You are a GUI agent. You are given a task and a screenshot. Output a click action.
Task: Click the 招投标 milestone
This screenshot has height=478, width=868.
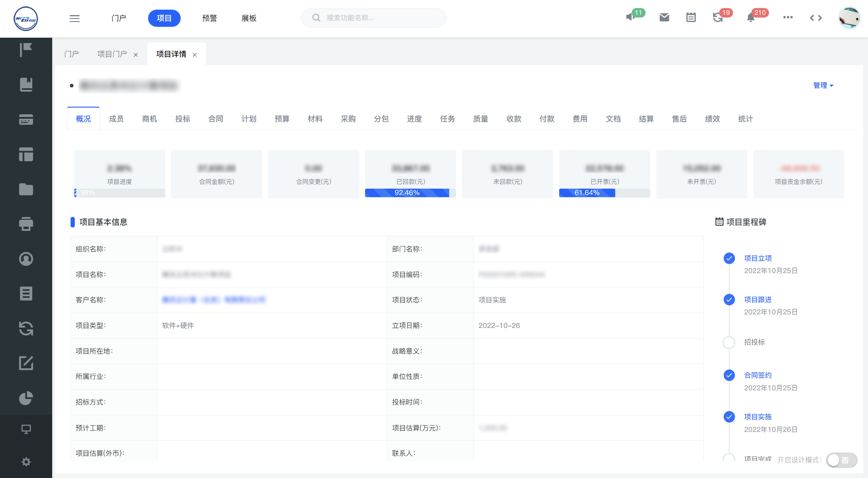click(754, 342)
